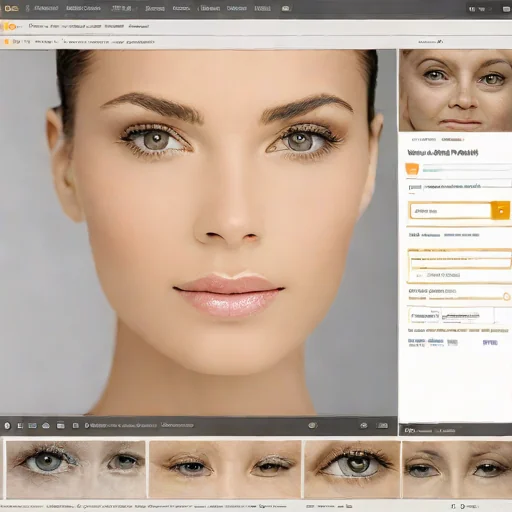Open the older woman's face preview at top right

coord(455,90)
